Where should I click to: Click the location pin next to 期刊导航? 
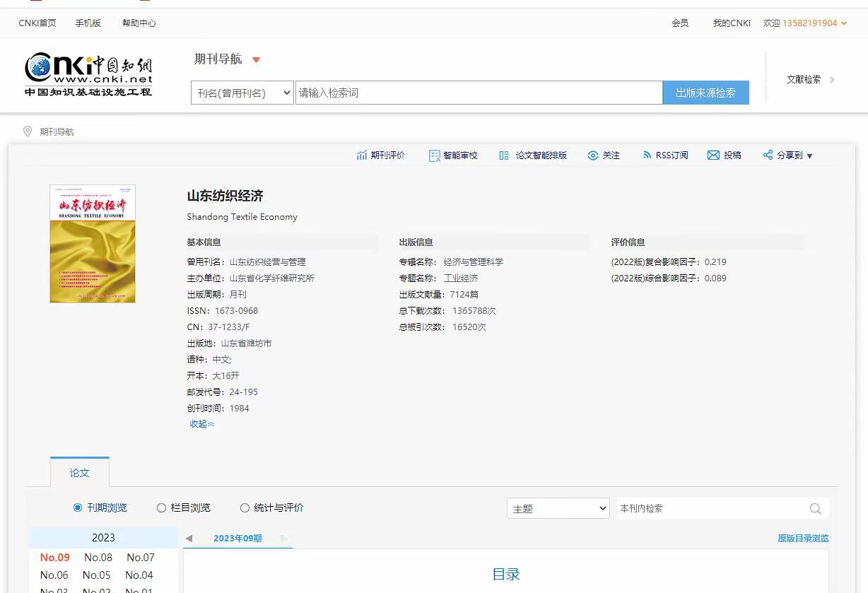(28, 131)
